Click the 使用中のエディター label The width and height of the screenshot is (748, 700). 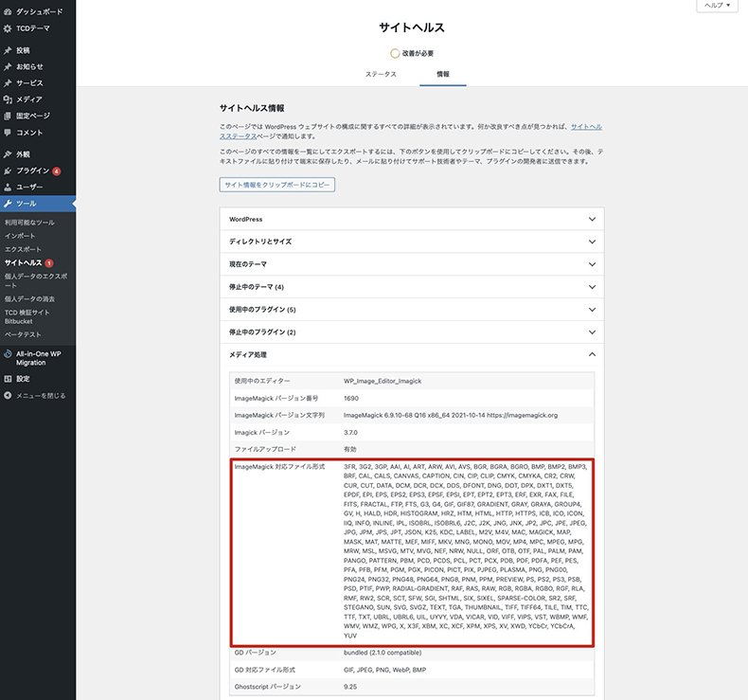pyautogui.click(x=262, y=381)
